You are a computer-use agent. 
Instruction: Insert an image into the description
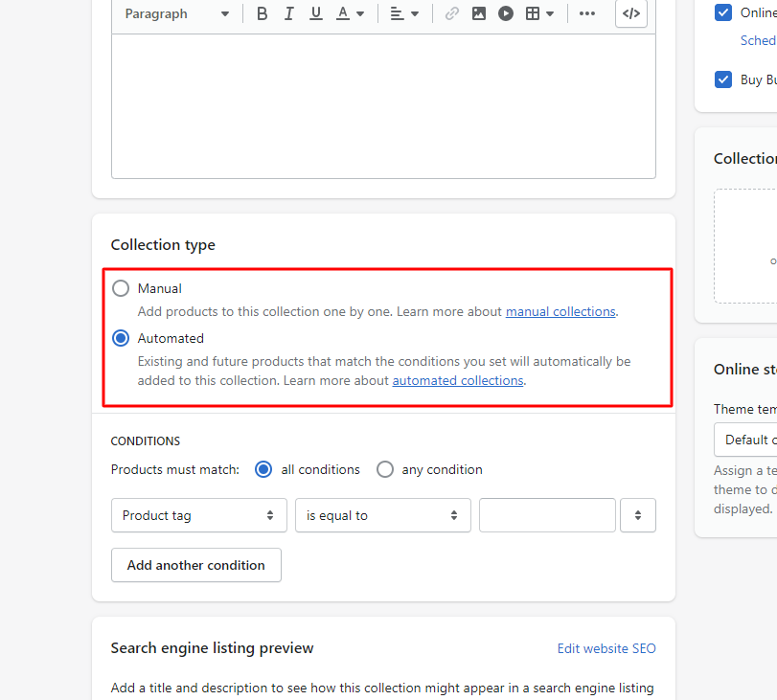click(478, 13)
